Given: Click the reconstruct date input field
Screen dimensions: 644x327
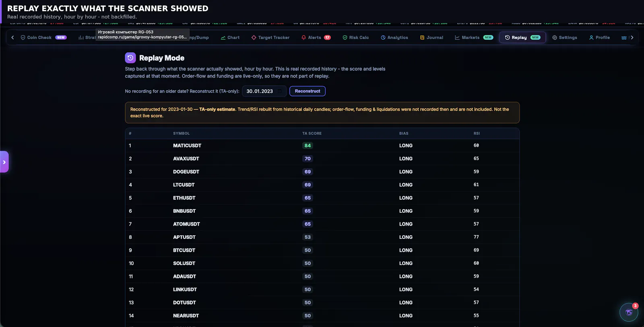Looking at the screenshot, I should (x=264, y=91).
